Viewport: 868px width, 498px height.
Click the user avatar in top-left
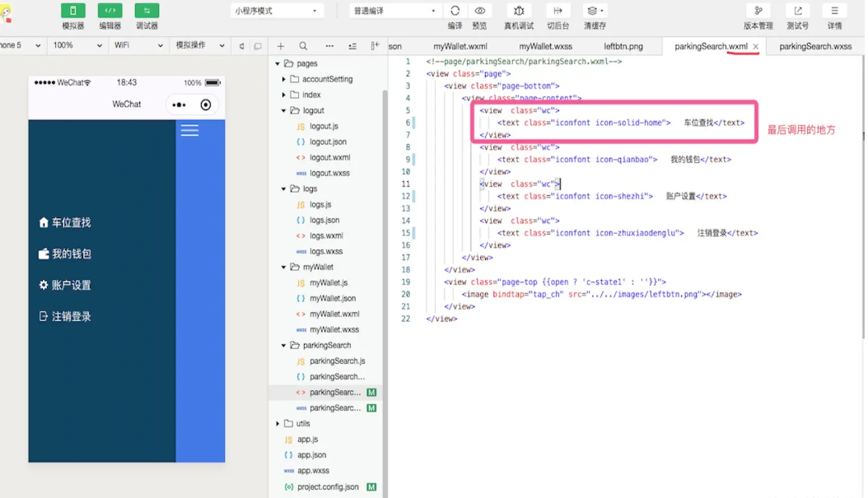[x=6, y=14]
